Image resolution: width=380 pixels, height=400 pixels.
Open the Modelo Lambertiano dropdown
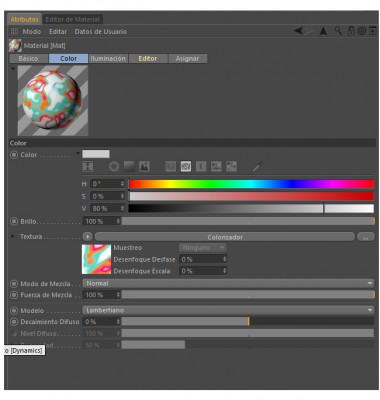click(x=228, y=310)
